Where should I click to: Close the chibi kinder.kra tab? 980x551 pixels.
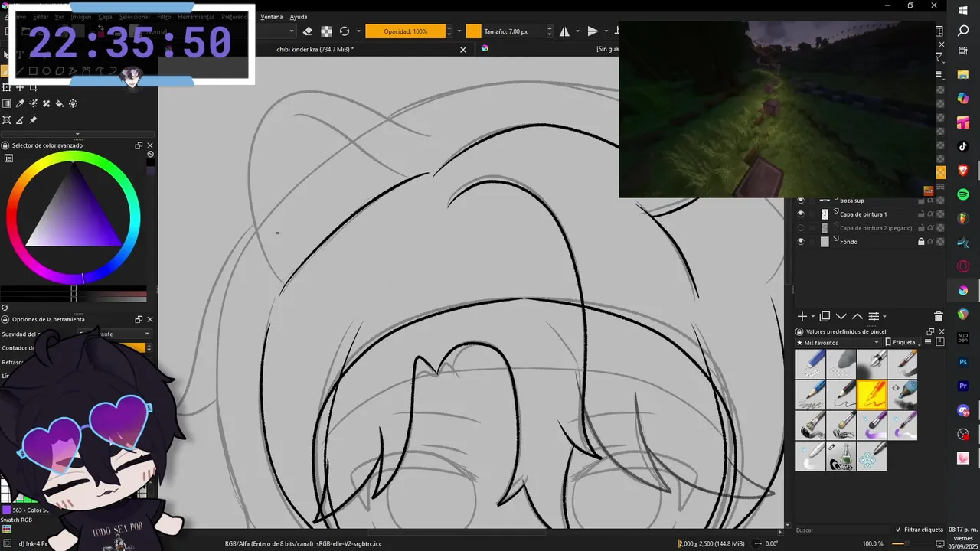coord(462,50)
